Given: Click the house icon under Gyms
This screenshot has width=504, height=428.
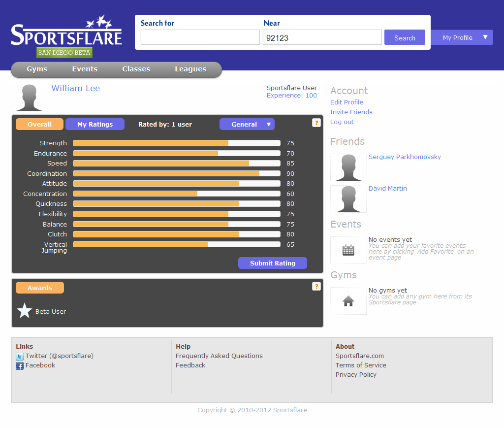Looking at the screenshot, I should click(348, 301).
